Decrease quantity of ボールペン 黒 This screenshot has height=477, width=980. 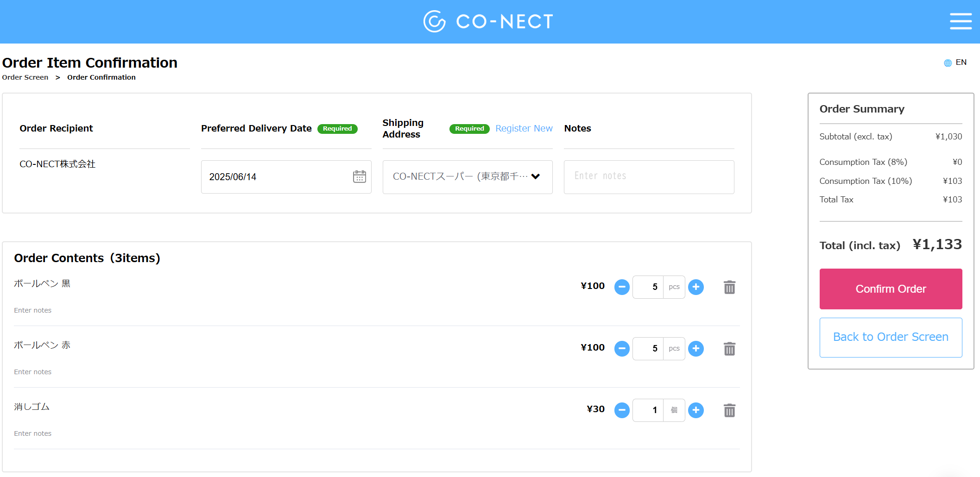pos(622,287)
